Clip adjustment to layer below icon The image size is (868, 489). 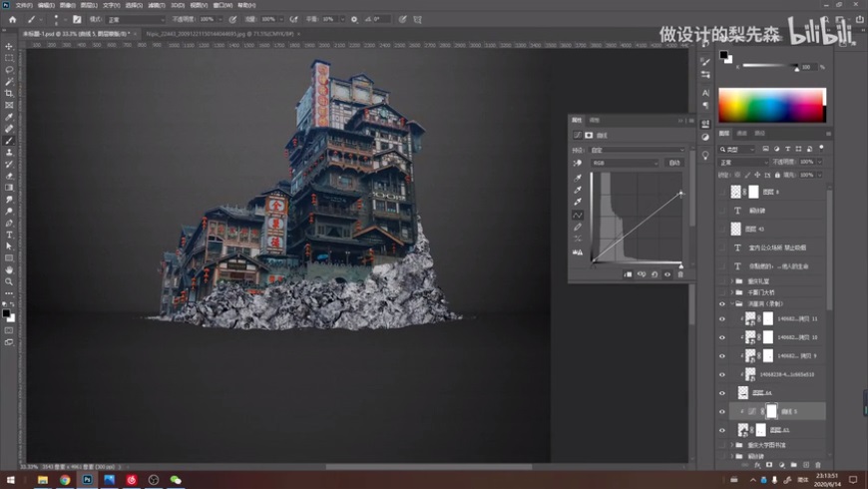pos(628,274)
